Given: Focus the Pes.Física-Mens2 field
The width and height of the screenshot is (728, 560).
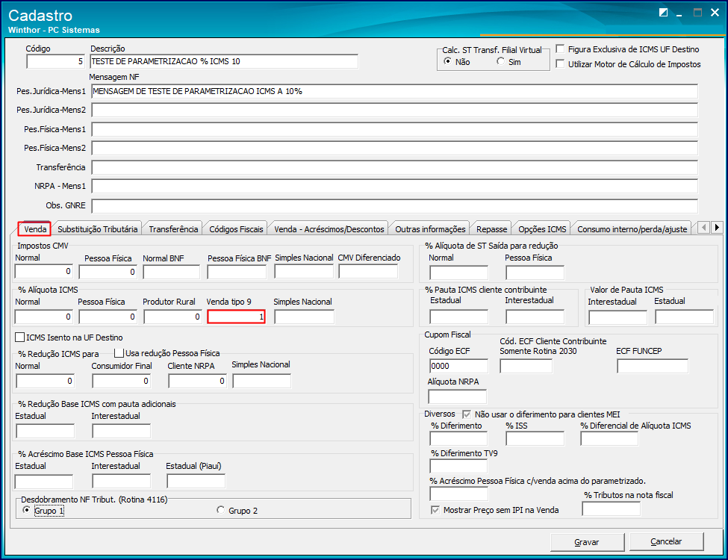Looking at the screenshot, I should (395, 148).
